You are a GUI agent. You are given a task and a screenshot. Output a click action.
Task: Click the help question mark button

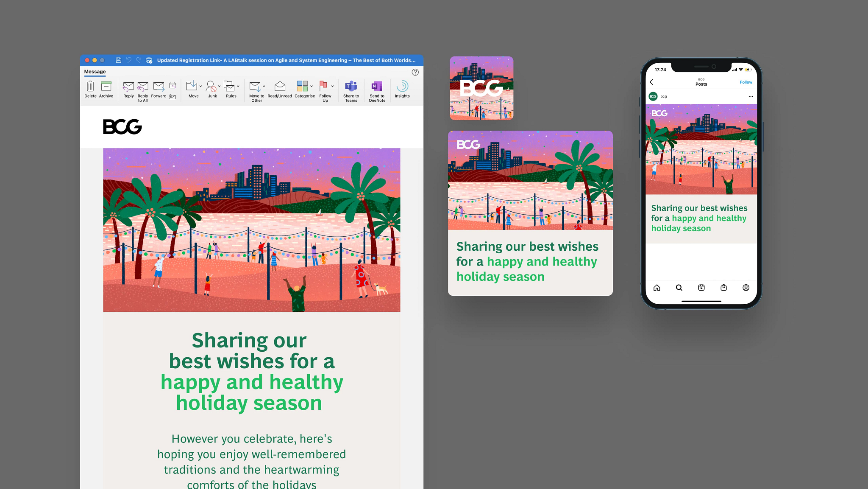pos(415,72)
